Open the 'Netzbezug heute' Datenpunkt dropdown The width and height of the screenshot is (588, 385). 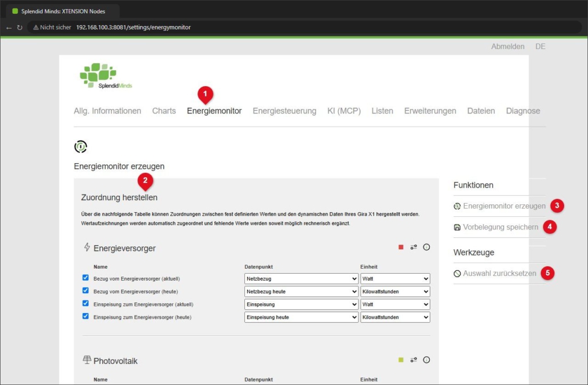coord(301,291)
